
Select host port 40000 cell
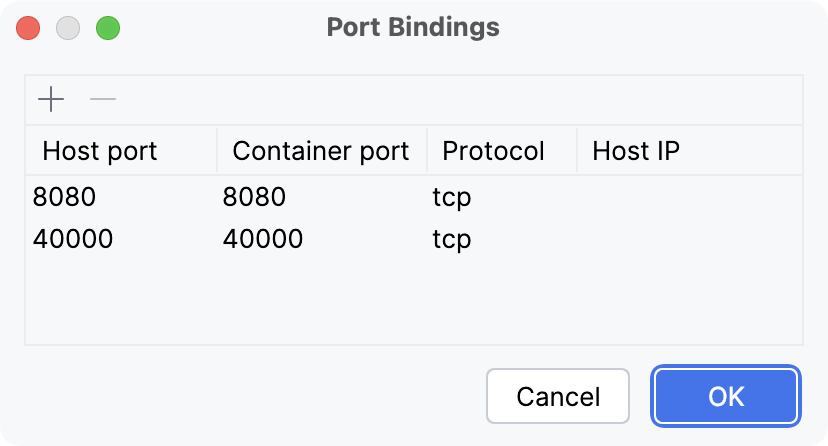(x=73, y=239)
